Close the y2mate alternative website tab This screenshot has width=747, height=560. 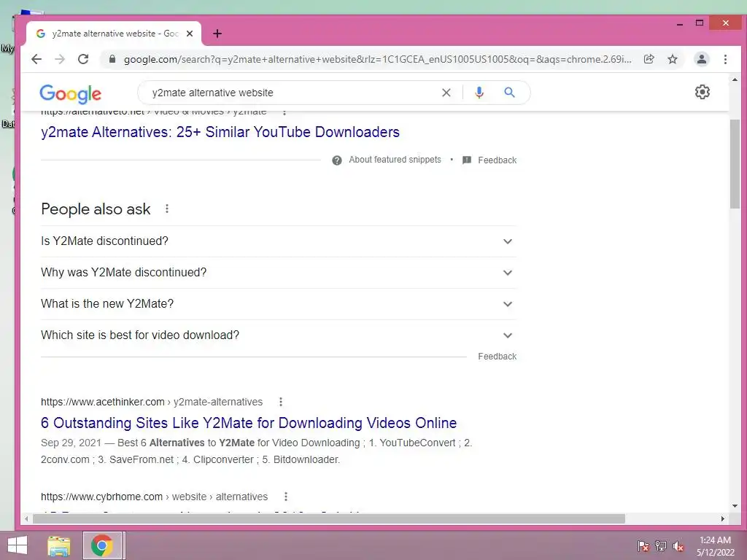coord(190,34)
